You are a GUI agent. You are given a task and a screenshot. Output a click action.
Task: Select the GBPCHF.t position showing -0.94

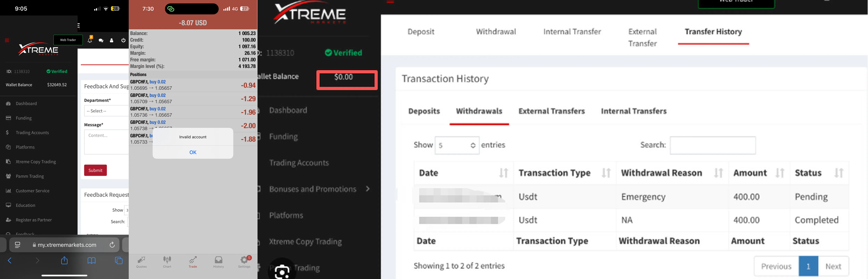pos(193,85)
